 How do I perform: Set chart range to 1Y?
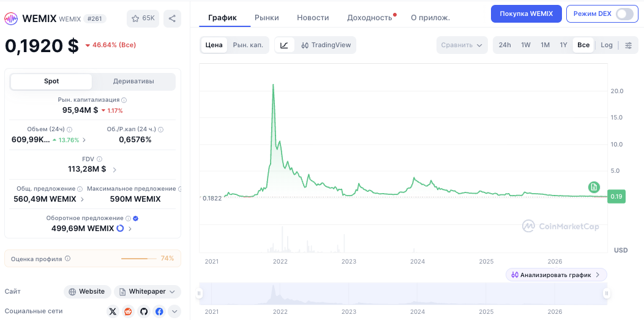click(563, 45)
